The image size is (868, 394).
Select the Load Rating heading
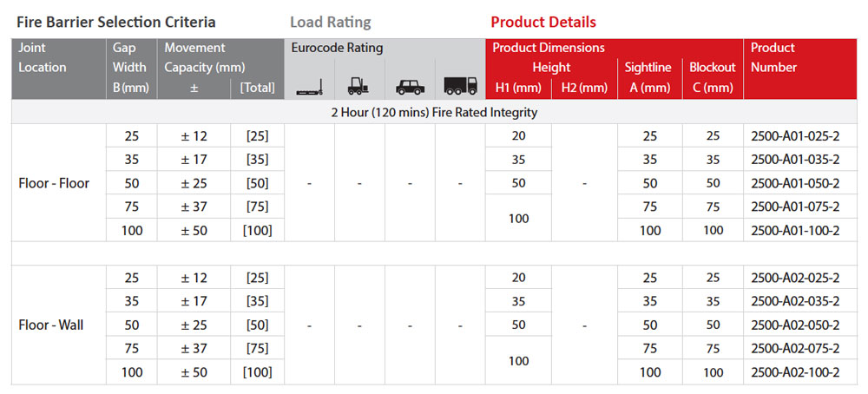(x=331, y=23)
